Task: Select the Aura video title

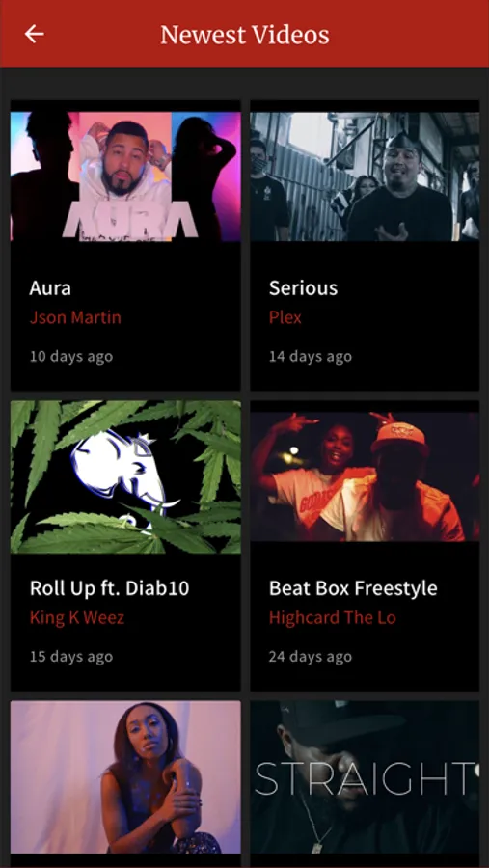Action: pos(50,287)
